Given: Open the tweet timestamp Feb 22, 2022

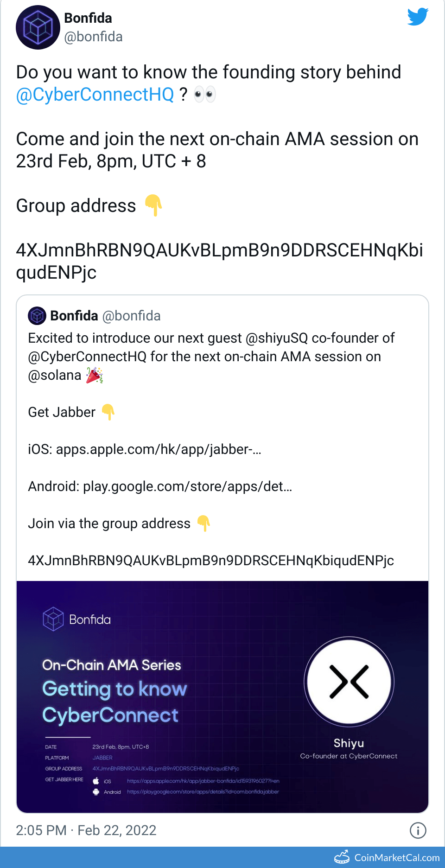Looking at the screenshot, I should 86,830.
